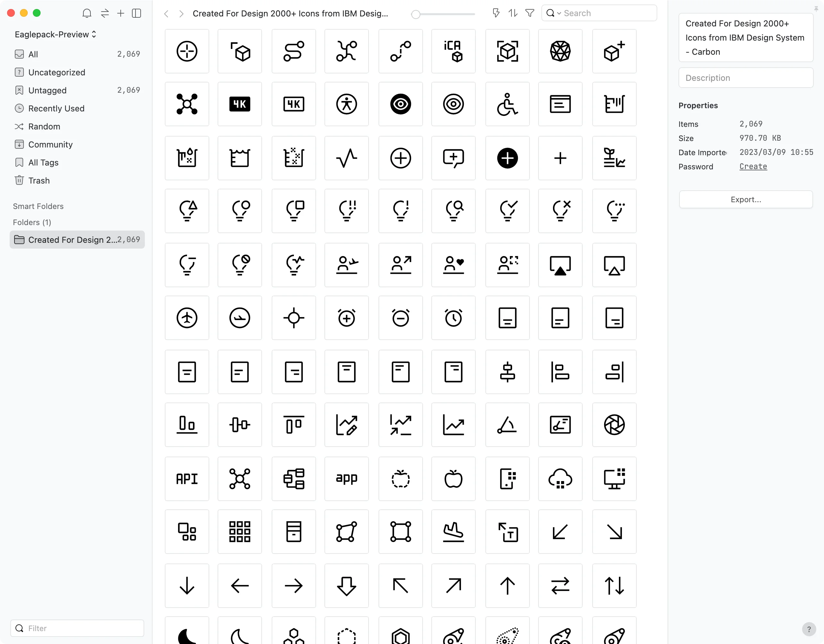The image size is (824, 644).
Task: Select the activity pulse line icon
Action: click(x=346, y=158)
